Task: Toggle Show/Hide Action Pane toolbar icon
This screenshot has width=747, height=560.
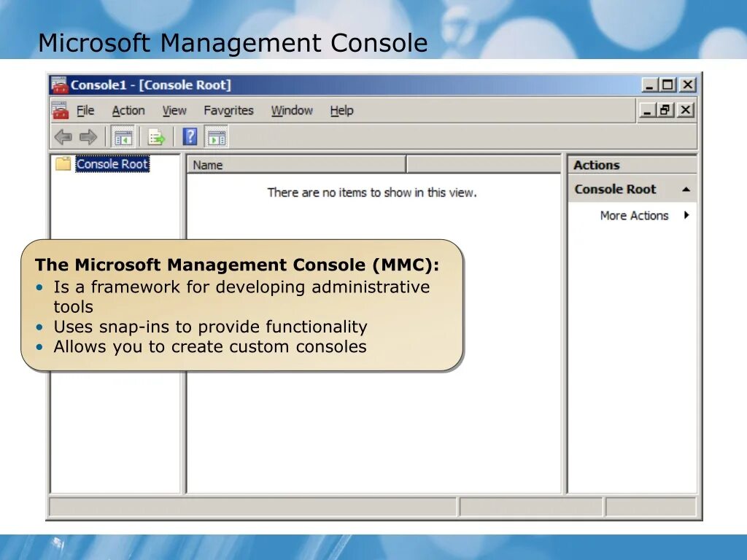Action: click(x=217, y=137)
